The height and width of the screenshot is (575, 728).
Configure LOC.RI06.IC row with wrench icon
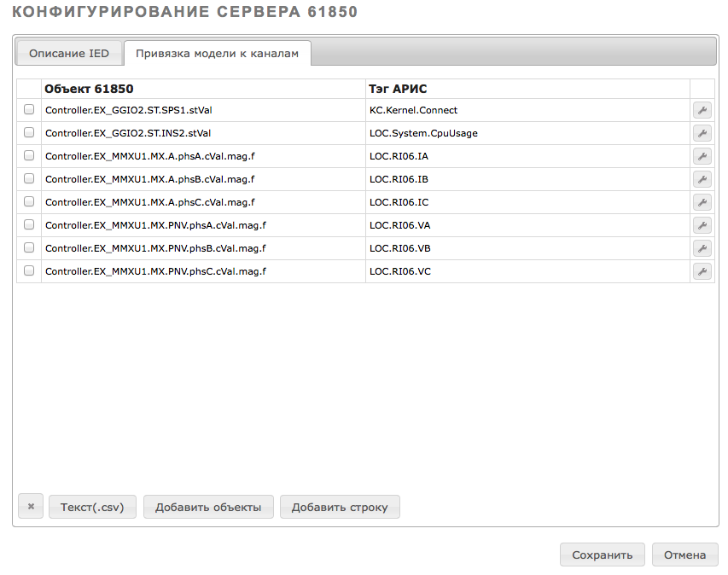click(702, 202)
